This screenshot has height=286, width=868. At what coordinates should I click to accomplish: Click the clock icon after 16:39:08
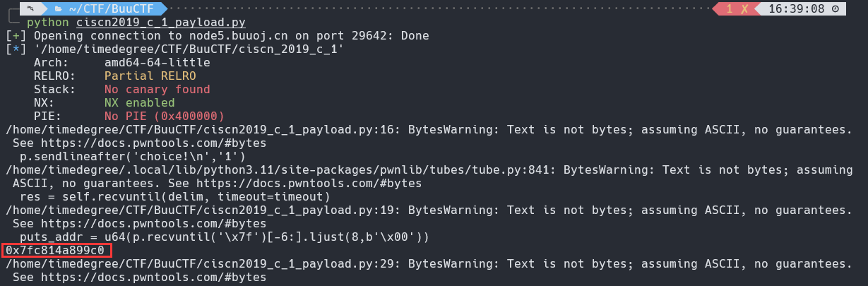tap(836, 9)
